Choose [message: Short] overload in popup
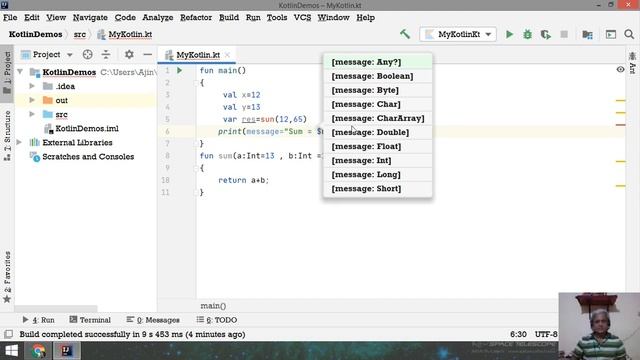The image size is (640, 360). pyautogui.click(x=378, y=189)
